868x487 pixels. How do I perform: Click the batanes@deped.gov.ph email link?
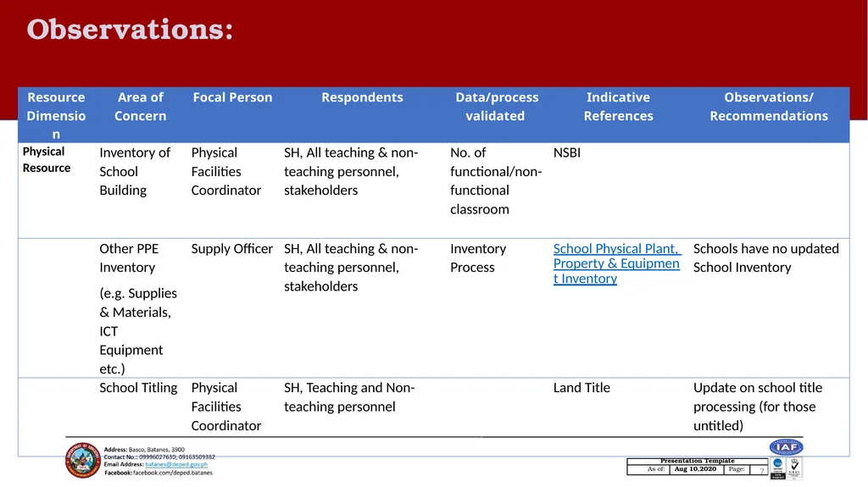tap(176, 464)
